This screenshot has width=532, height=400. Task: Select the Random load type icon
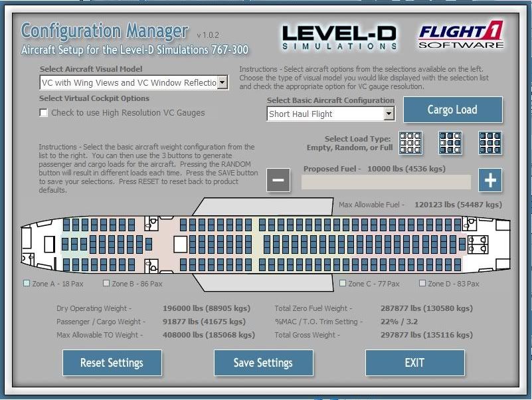click(x=450, y=142)
